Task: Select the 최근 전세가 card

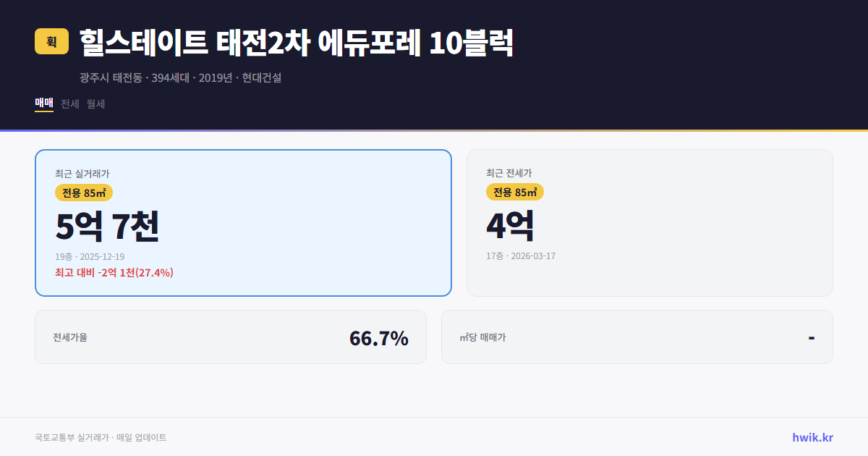Action: (x=650, y=222)
